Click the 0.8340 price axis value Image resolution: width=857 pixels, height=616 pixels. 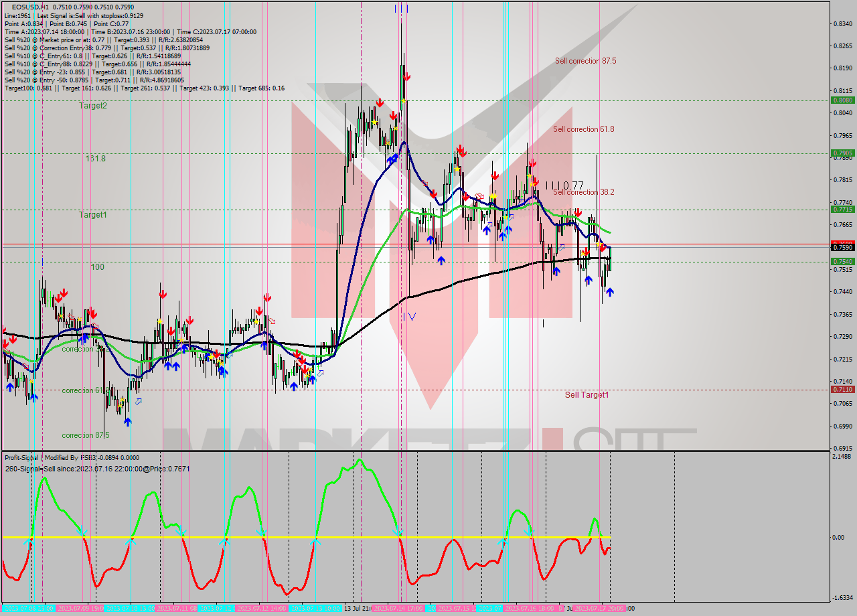click(x=842, y=23)
